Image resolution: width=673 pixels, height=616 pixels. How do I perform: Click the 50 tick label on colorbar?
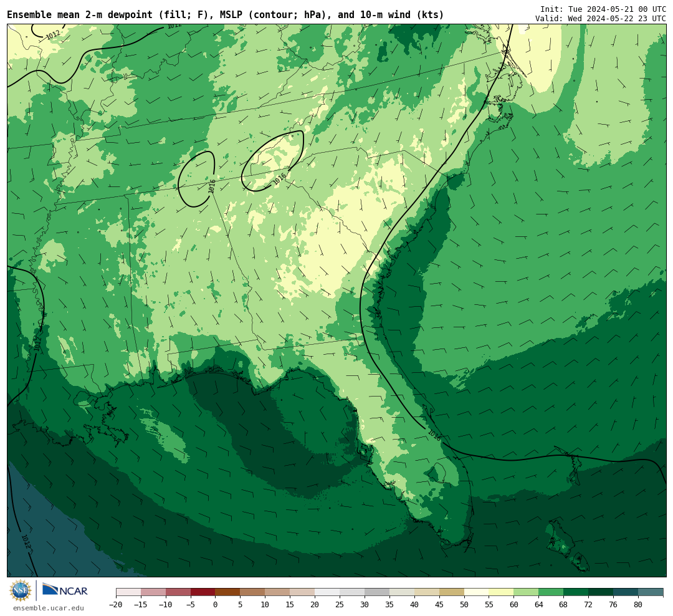pyautogui.click(x=464, y=605)
